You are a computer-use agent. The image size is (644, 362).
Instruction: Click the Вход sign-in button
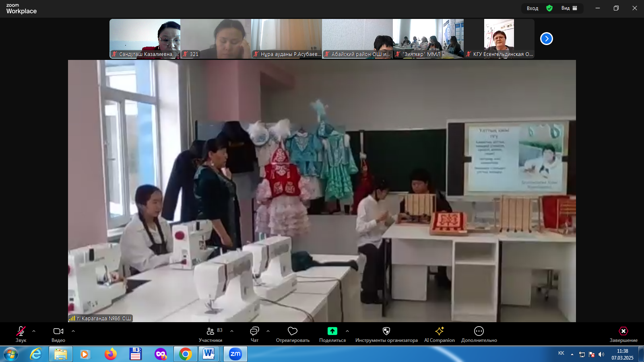click(532, 8)
